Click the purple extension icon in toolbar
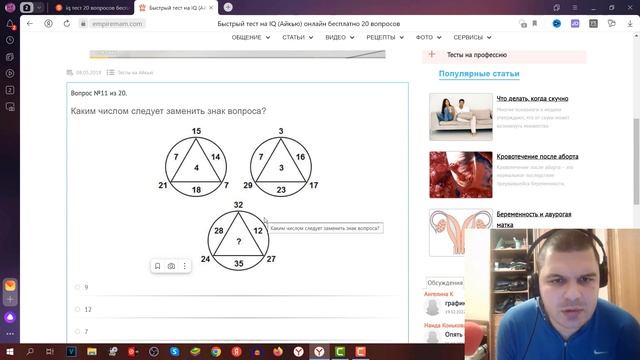The height and width of the screenshot is (360, 640). point(575,24)
